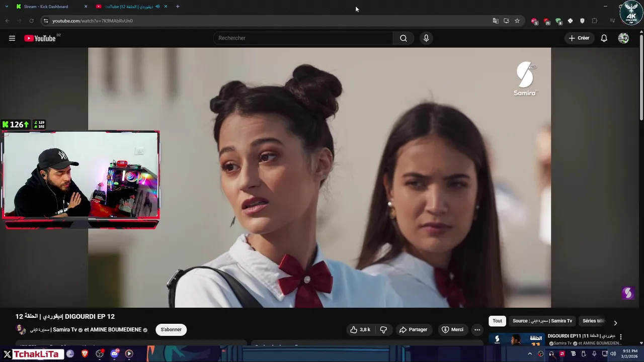Open Brave browser in the taskbar
644x362 pixels.
click(85, 354)
